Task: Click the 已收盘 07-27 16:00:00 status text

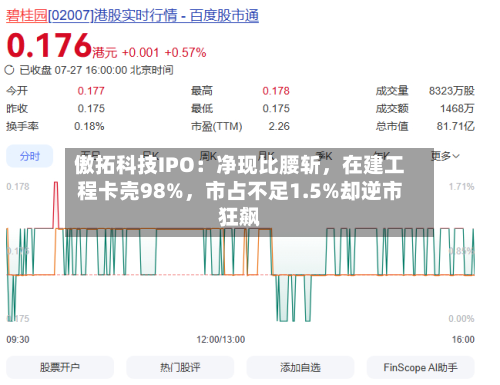Action: tap(96, 70)
